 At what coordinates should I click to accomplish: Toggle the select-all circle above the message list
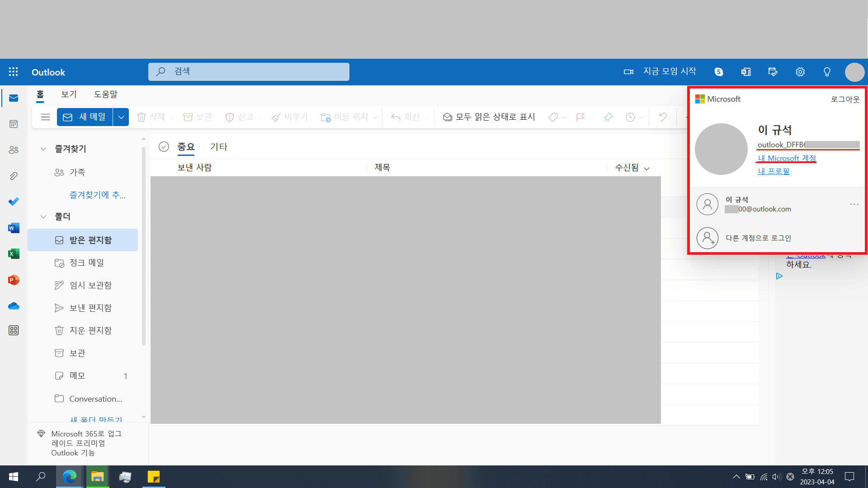coord(164,146)
